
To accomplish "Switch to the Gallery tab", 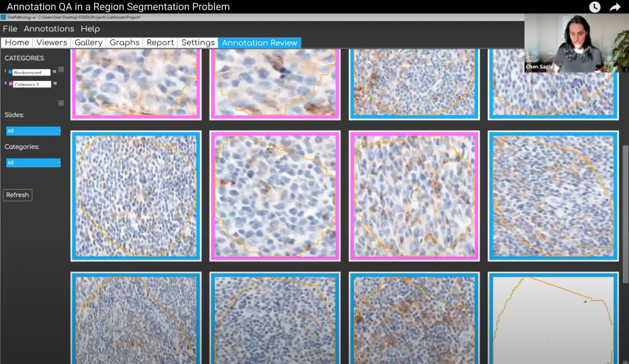I will click(88, 42).
